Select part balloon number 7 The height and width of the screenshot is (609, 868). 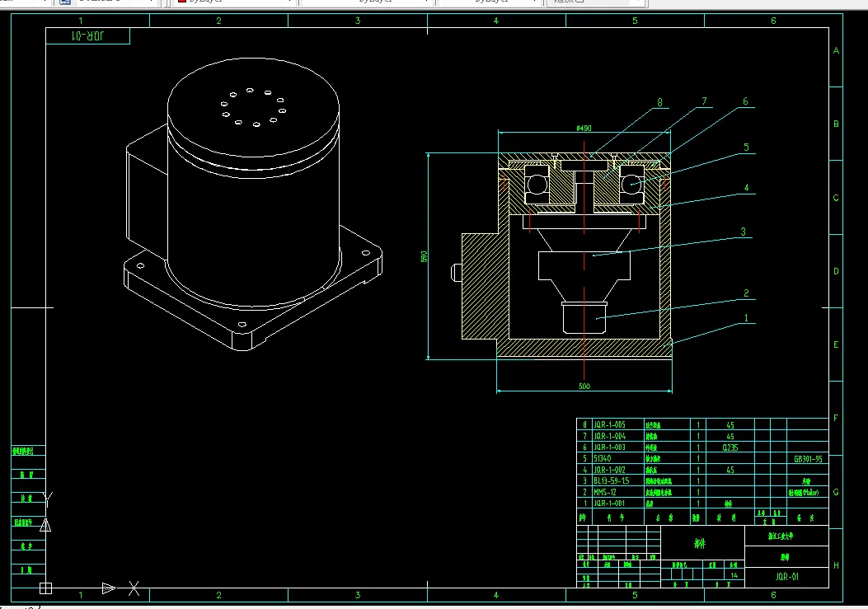pos(704,101)
